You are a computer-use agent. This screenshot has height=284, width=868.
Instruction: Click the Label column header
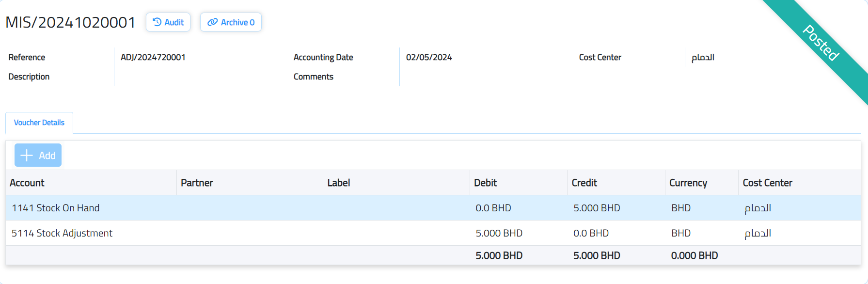click(338, 183)
